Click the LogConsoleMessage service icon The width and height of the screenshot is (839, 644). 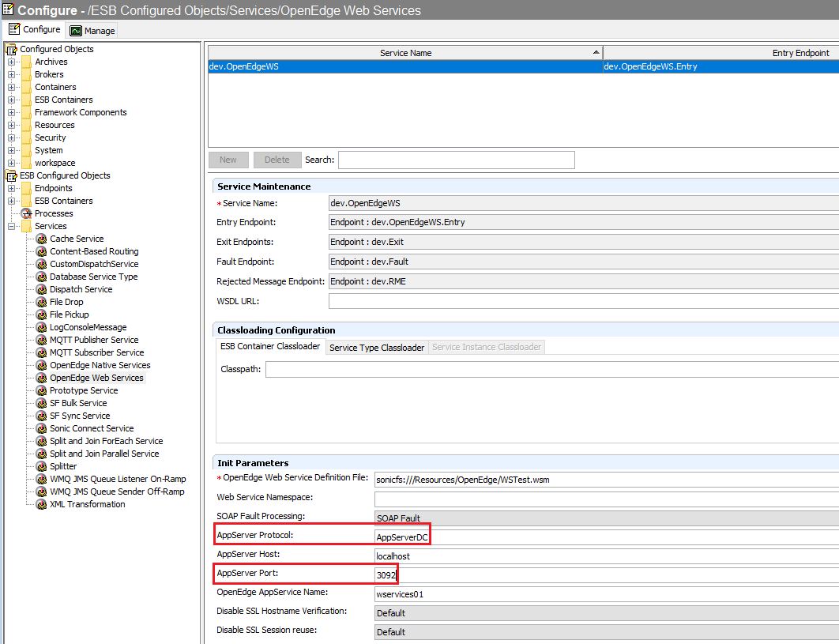pyautogui.click(x=41, y=327)
